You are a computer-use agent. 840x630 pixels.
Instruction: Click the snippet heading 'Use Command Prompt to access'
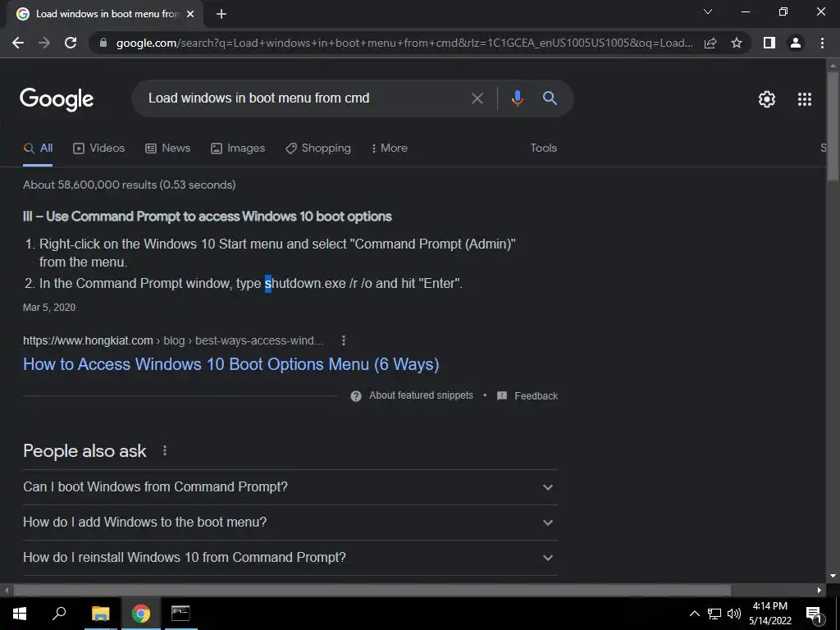point(208,217)
